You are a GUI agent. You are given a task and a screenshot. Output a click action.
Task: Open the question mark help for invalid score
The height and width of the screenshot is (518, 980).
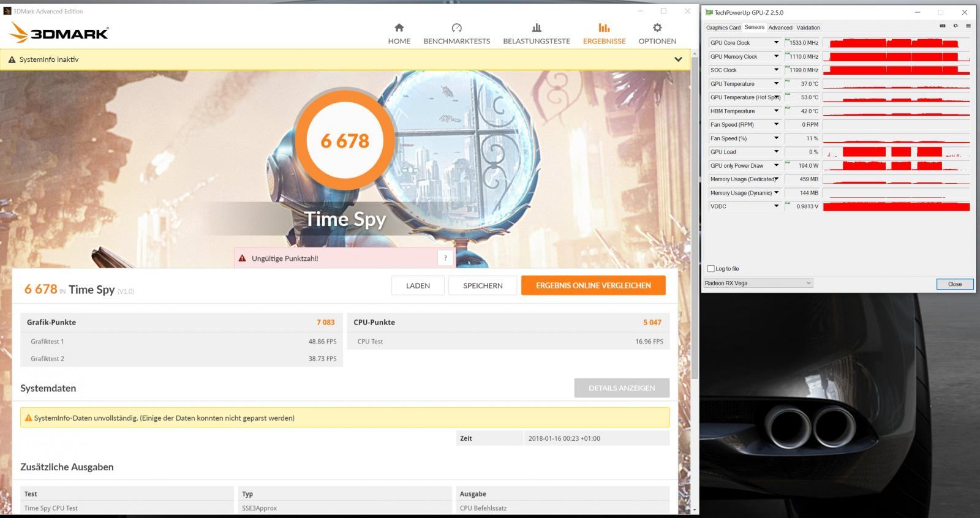tap(445, 258)
